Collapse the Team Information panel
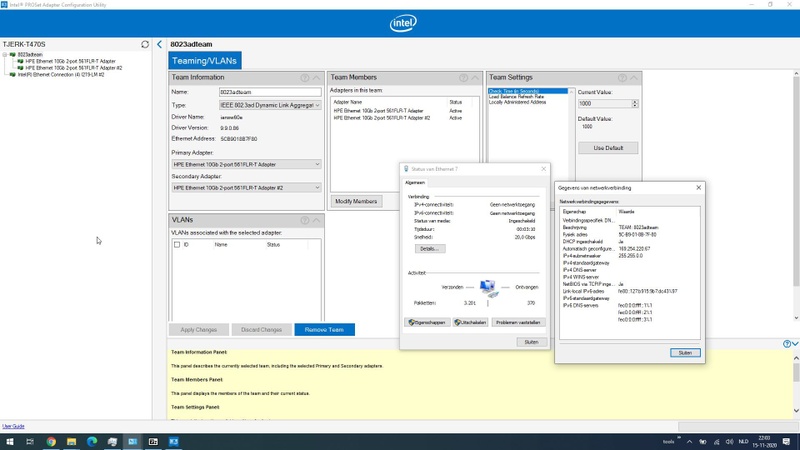The width and height of the screenshot is (800, 450). [316, 78]
